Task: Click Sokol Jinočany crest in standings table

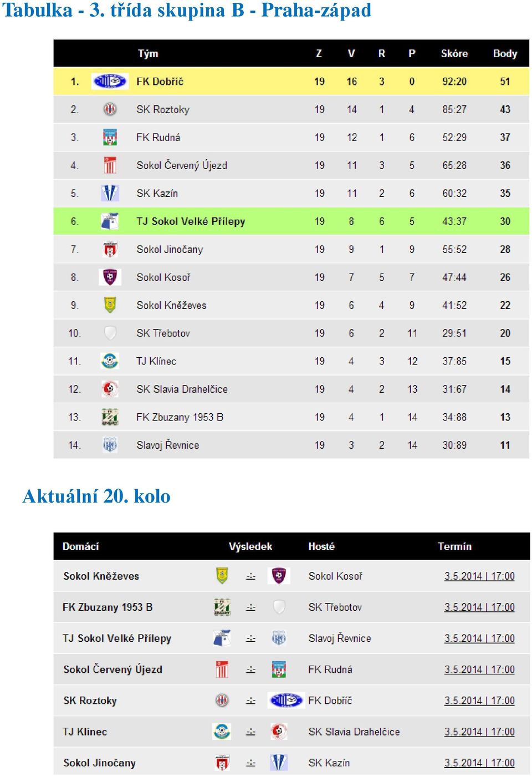Action: (110, 249)
